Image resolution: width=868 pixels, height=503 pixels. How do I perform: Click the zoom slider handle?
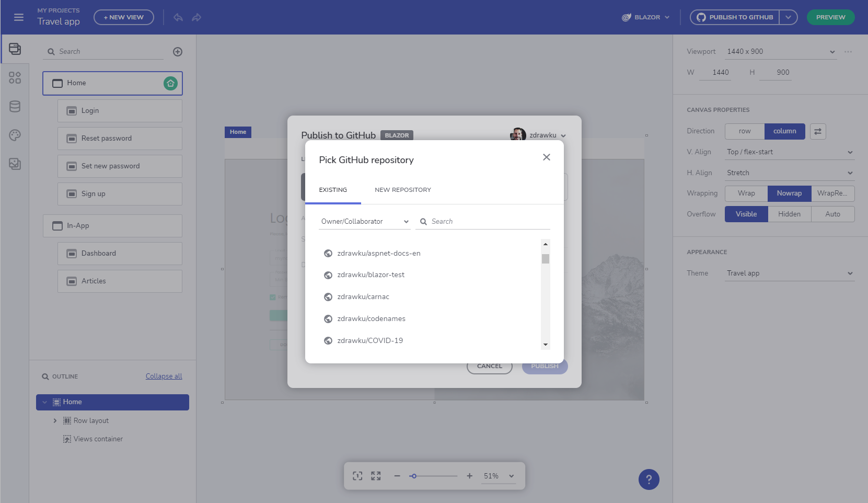pyautogui.click(x=413, y=476)
